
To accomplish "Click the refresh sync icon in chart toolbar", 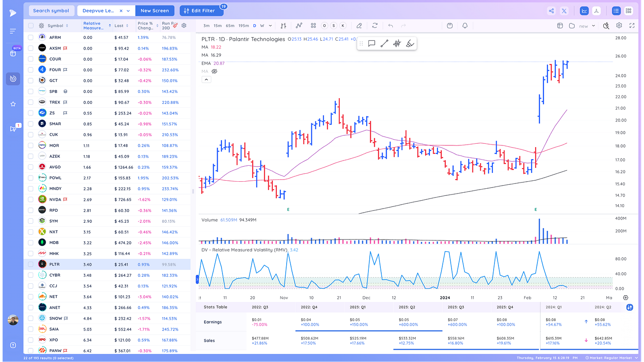I will (x=375, y=26).
